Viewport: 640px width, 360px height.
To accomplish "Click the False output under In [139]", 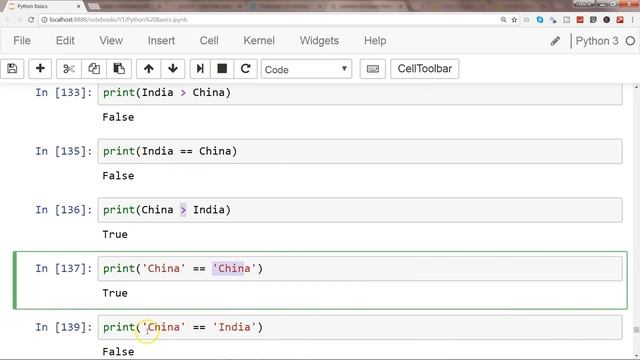I will pos(118,351).
